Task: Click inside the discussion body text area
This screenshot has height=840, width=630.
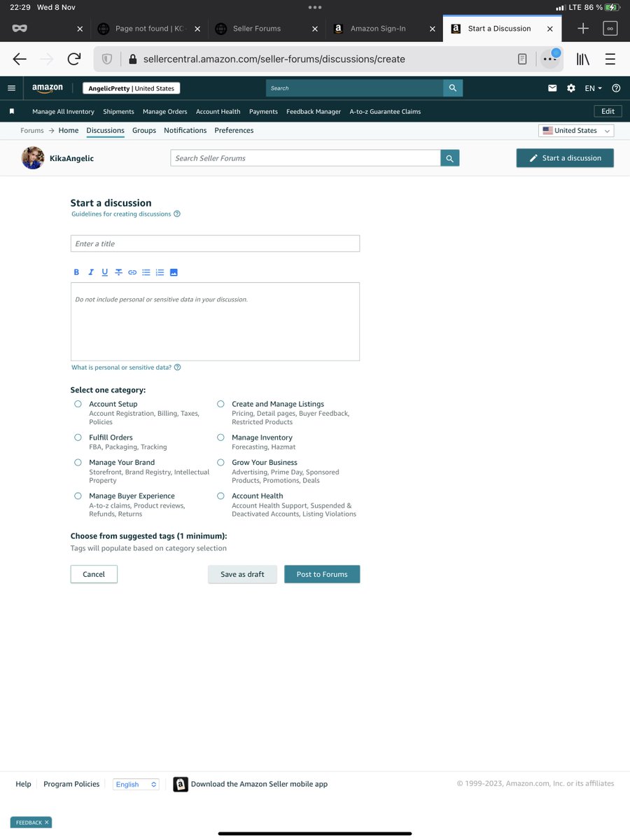Action: [215, 321]
